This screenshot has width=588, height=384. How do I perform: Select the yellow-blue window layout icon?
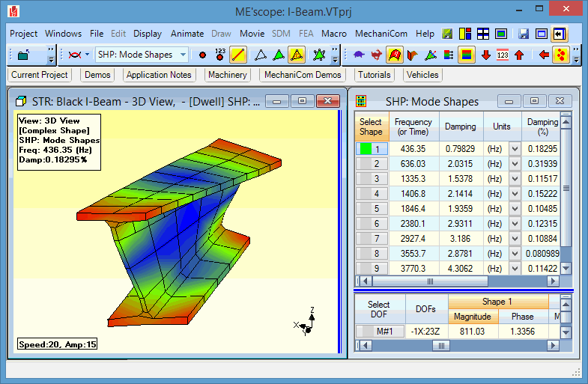point(465,34)
